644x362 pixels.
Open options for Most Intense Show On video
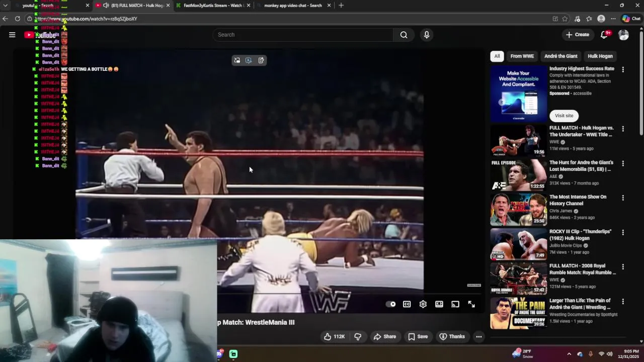[623, 198]
